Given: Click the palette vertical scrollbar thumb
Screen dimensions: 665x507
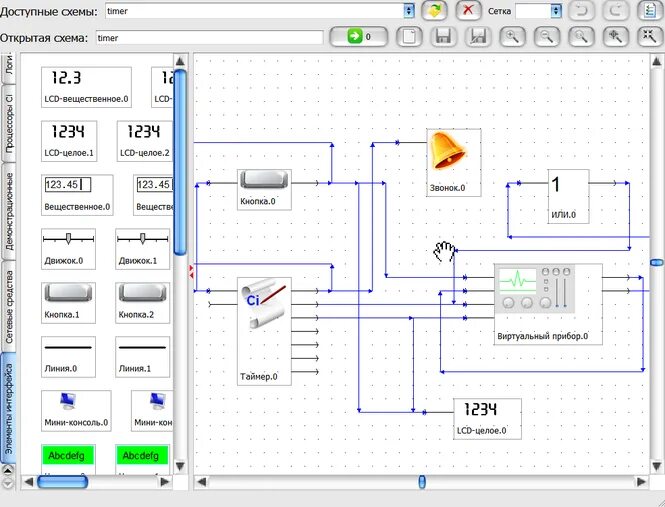Looking at the screenshot, I should tap(180, 162).
